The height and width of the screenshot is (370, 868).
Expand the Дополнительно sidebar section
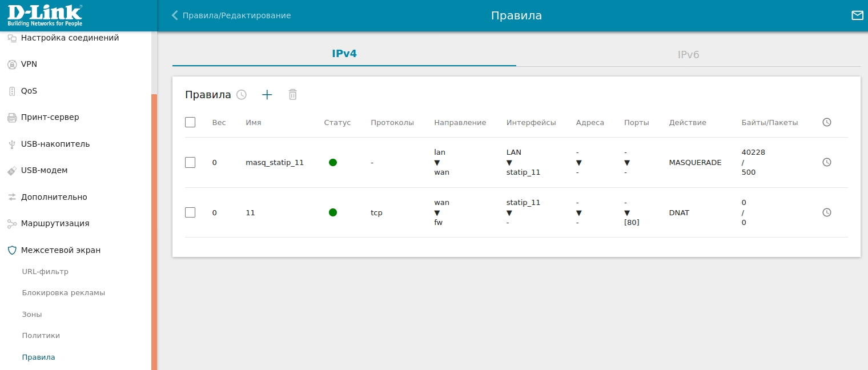[x=54, y=197]
